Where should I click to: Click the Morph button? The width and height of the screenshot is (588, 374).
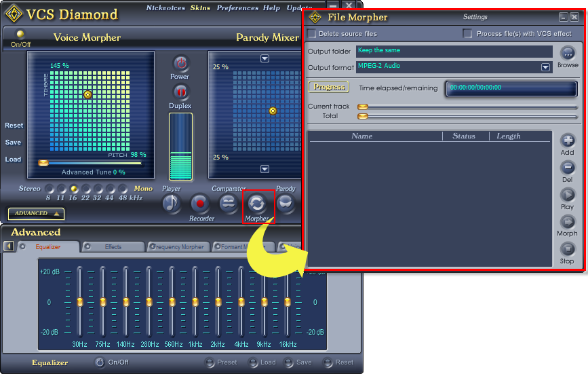[568, 222]
